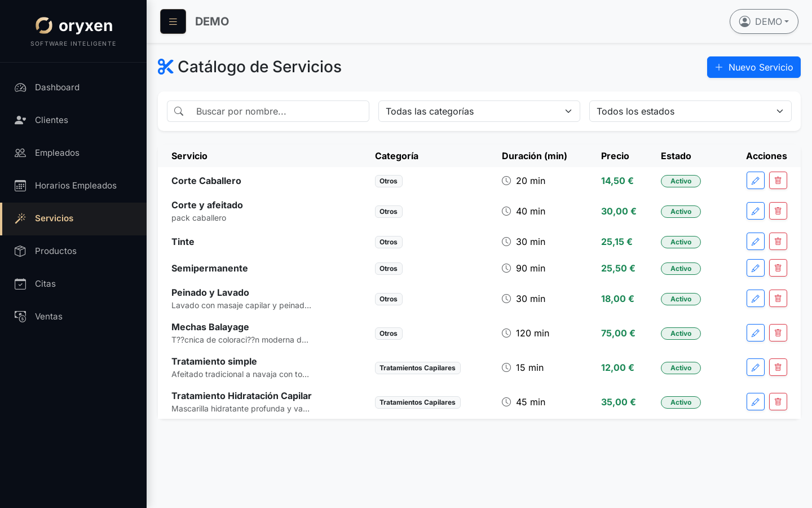Click the Activo badge for Tratamiento simple
The image size is (812, 508).
point(681,368)
